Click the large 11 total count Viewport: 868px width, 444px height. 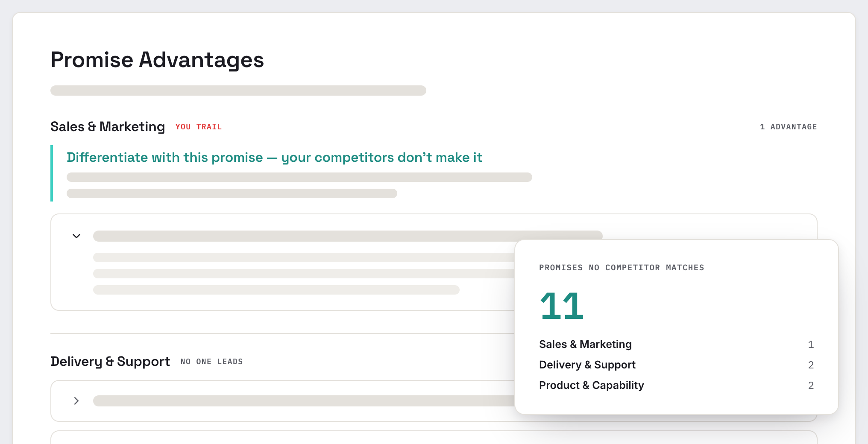562,306
